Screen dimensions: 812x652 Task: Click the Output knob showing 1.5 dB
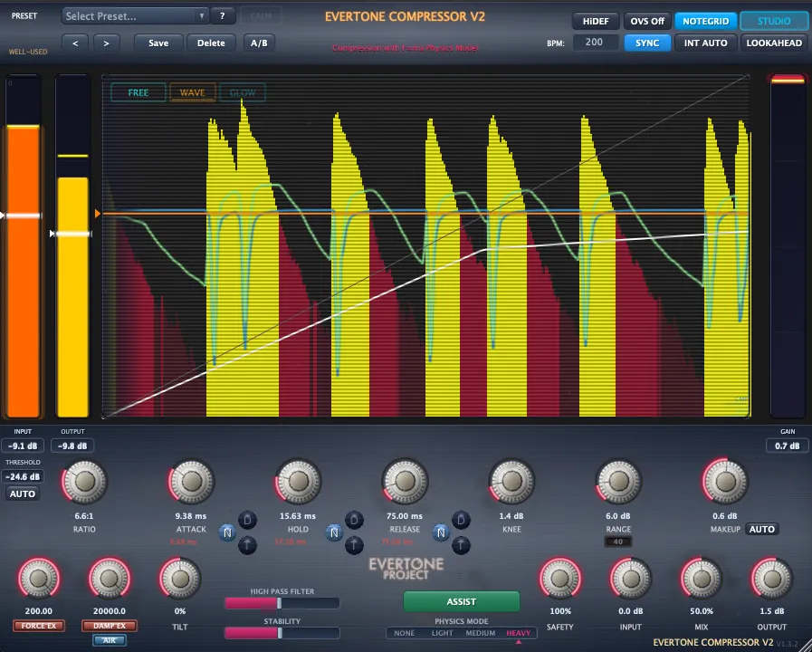[x=771, y=579]
